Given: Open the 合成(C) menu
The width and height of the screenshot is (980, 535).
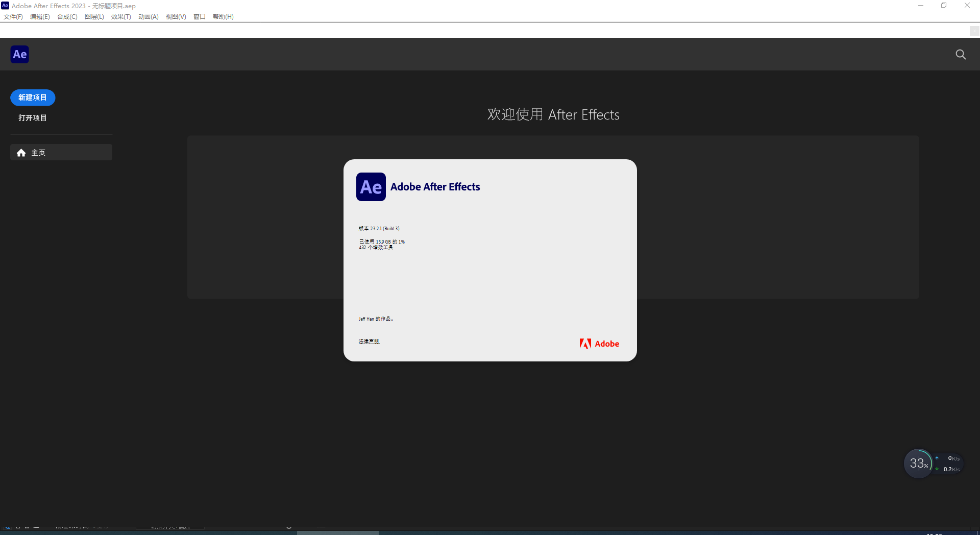Looking at the screenshot, I should 67,17.
